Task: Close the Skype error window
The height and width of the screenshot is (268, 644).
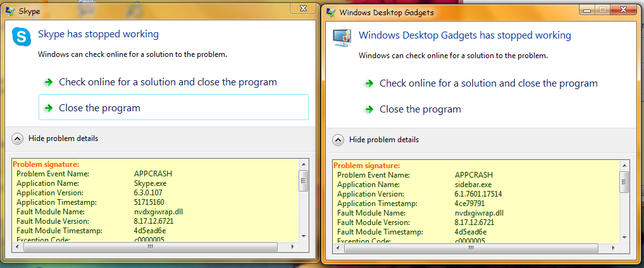Action: pos(303,8)
